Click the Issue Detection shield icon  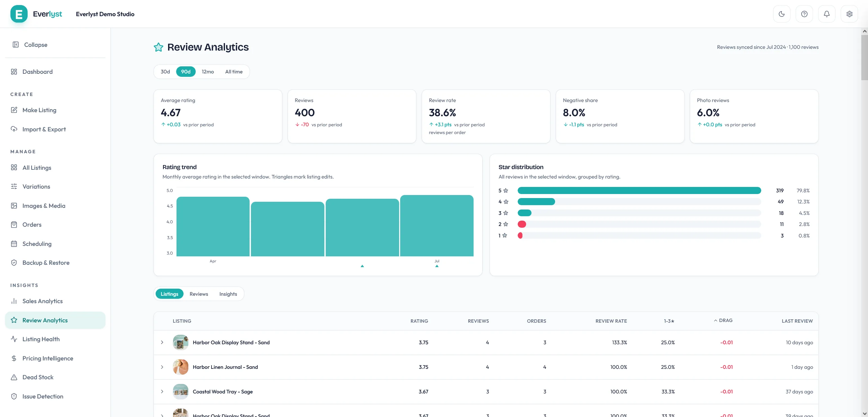14,396
